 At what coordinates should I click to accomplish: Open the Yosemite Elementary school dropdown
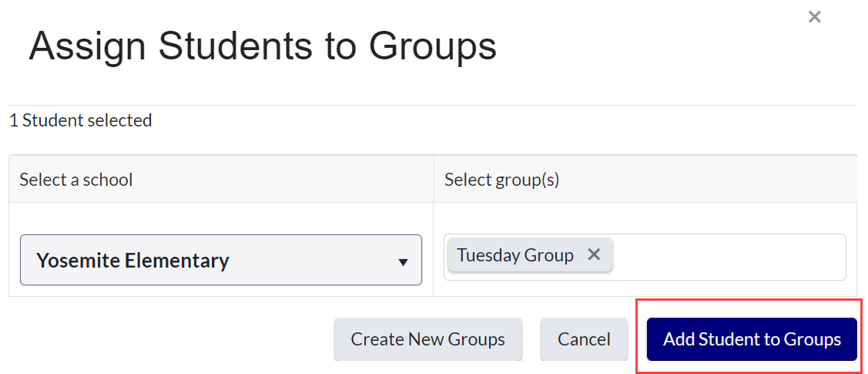(x=220, y=260)
